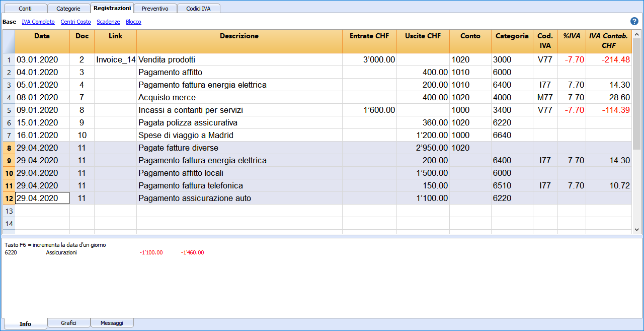644x331 pixels.
Task: Select row number 8 header
Action: (x=9, y=148)
